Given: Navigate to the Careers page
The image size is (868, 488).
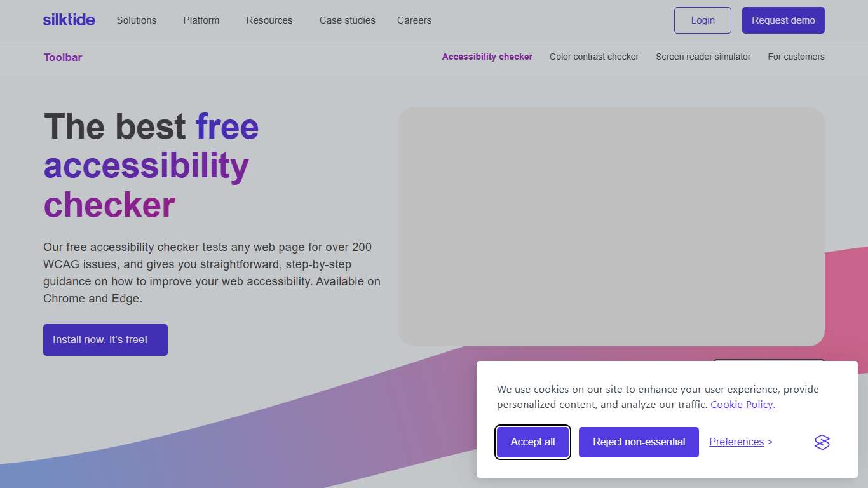Looking at the screenshot, I should (414, 20).
